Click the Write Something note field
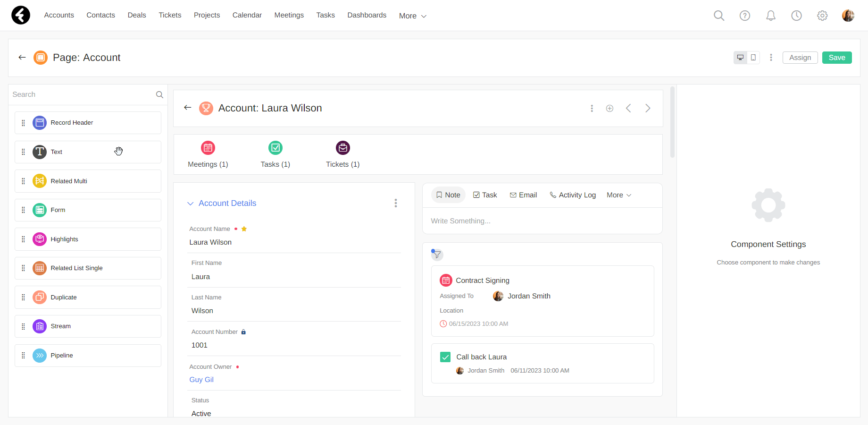 point(542,221)
